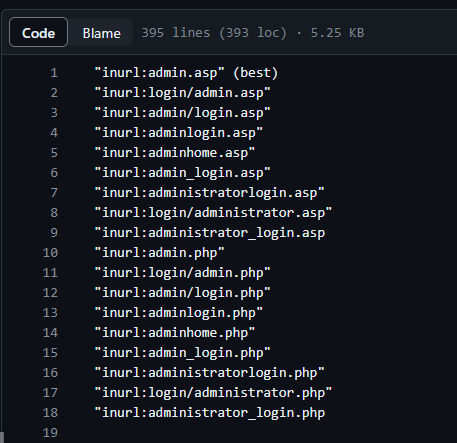This screenshot has height=443, width=457.
Task: Select line number 15
Action: 50,353
